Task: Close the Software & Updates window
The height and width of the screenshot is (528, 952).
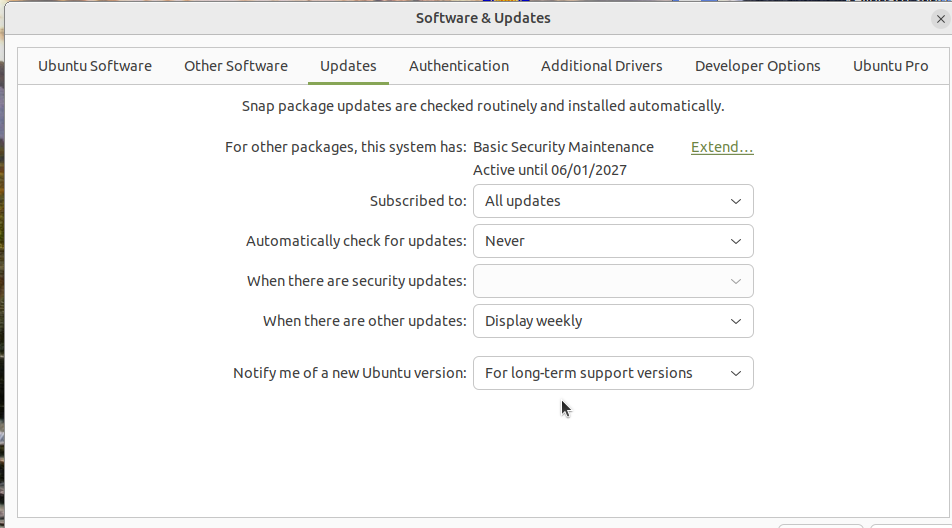Action: 940,19
